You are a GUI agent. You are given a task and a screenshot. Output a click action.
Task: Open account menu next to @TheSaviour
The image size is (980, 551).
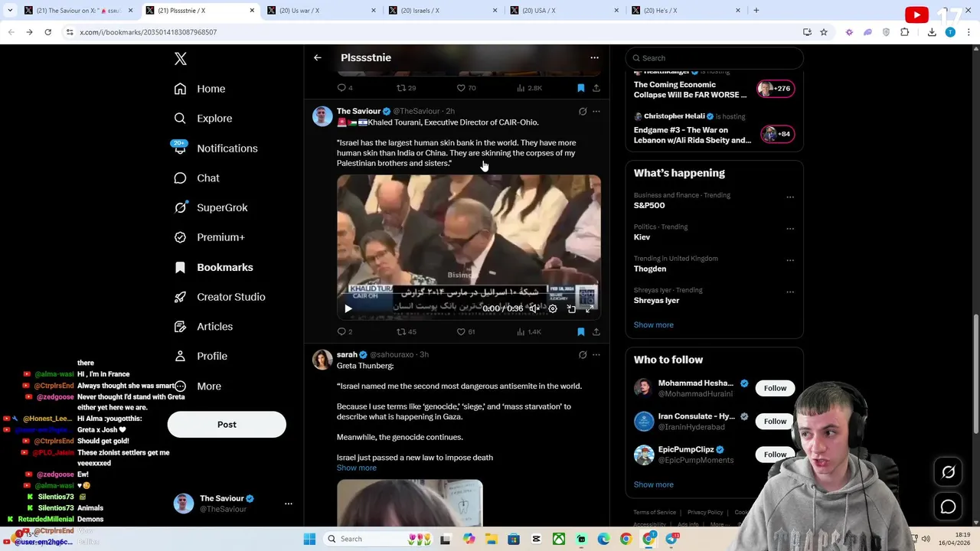tap(289, 504)
